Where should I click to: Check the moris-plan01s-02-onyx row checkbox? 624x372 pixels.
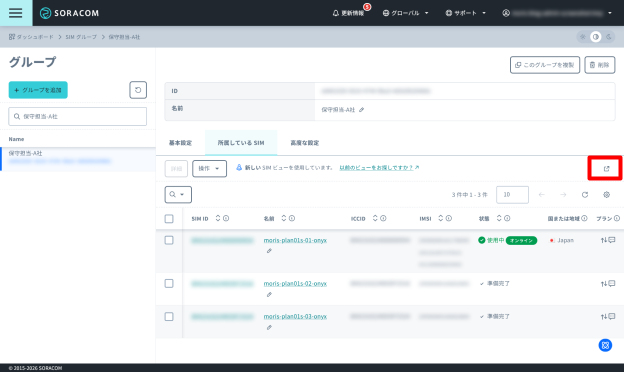pyautogui.click(x=169, y=284)
